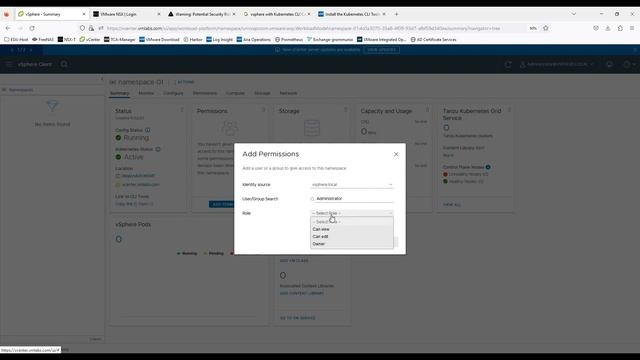Image resolution: width=640 pixels, height=360 pixels.
Task: Close the VMware NSX Login browser tab
Action: 159,14
